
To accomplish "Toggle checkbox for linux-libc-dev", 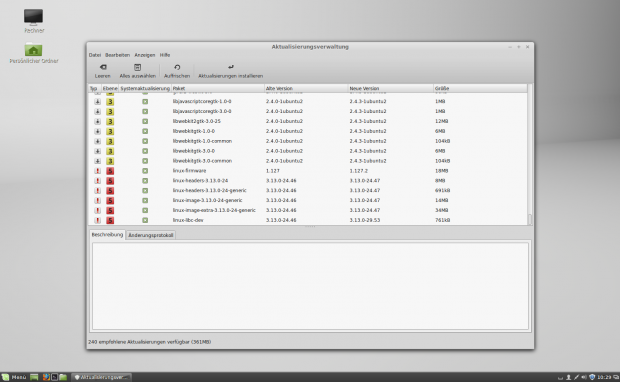I will pos(145,220).
